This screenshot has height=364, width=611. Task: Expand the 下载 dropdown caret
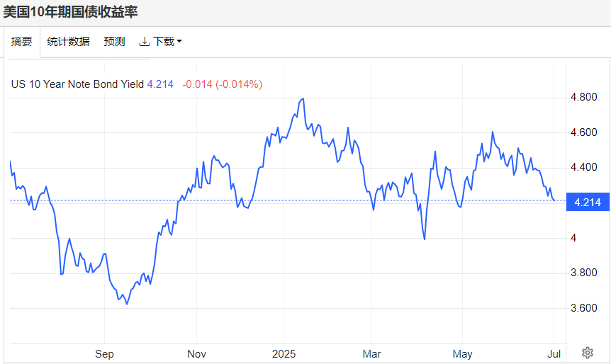coord(179,41)
